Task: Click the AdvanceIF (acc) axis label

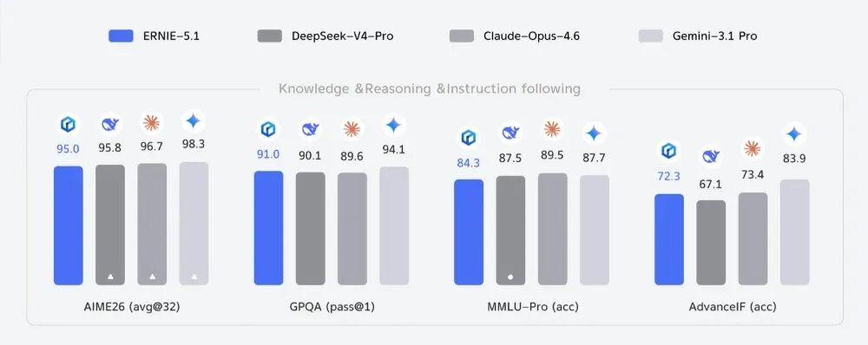Action: coord(733,307)
